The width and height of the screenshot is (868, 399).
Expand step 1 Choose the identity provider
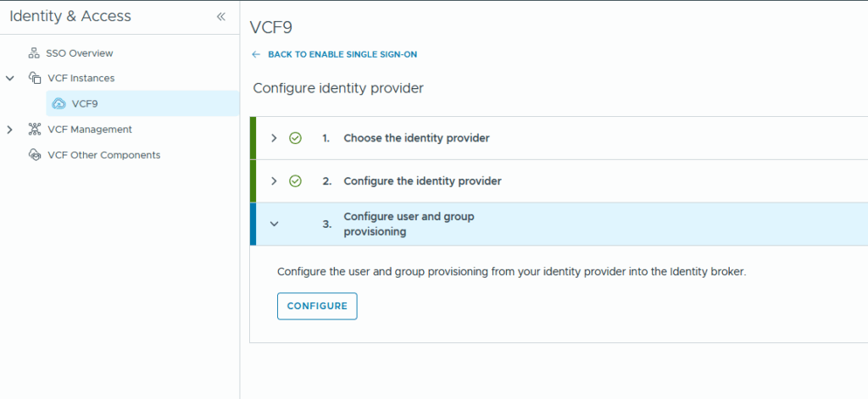coord(274,138)
